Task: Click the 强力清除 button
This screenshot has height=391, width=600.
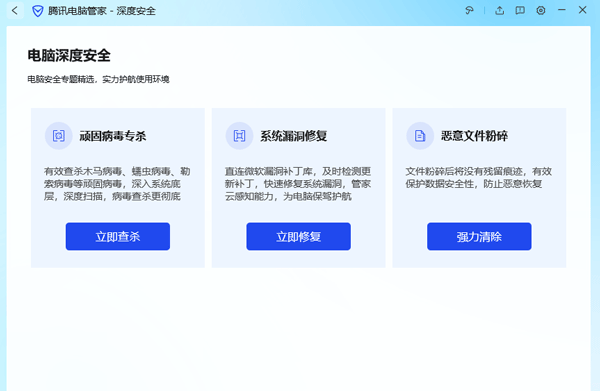Action: [479, 236]
